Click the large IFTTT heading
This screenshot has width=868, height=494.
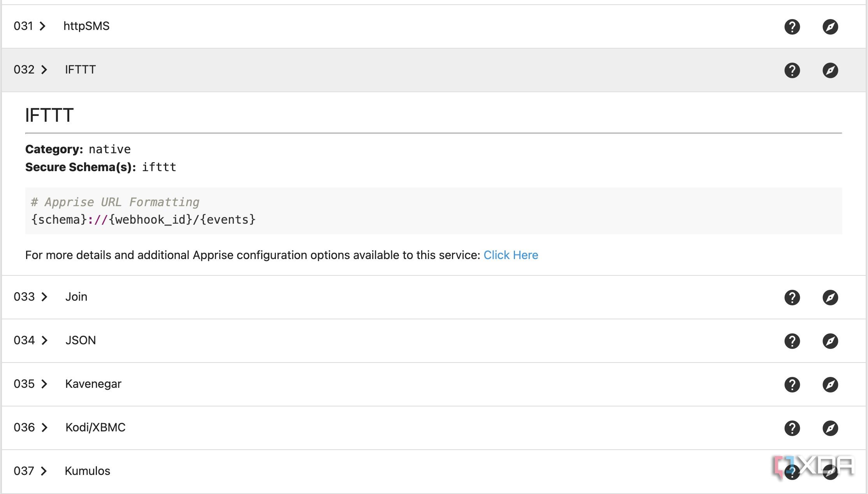[49, 115]
